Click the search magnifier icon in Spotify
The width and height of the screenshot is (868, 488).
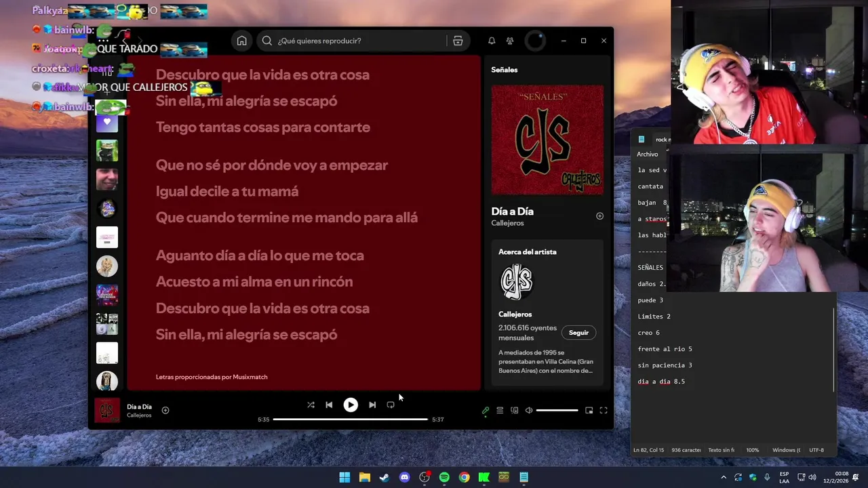pos(267,41)
